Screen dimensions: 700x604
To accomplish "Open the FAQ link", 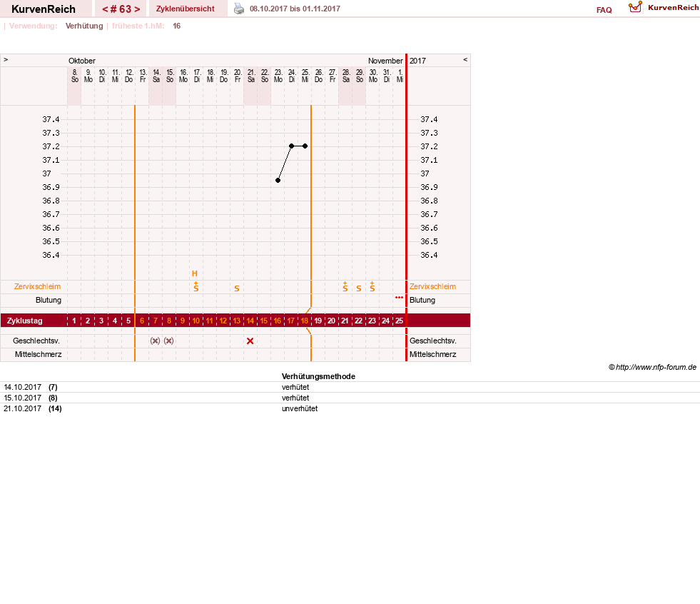I will [x=604, y=10].
